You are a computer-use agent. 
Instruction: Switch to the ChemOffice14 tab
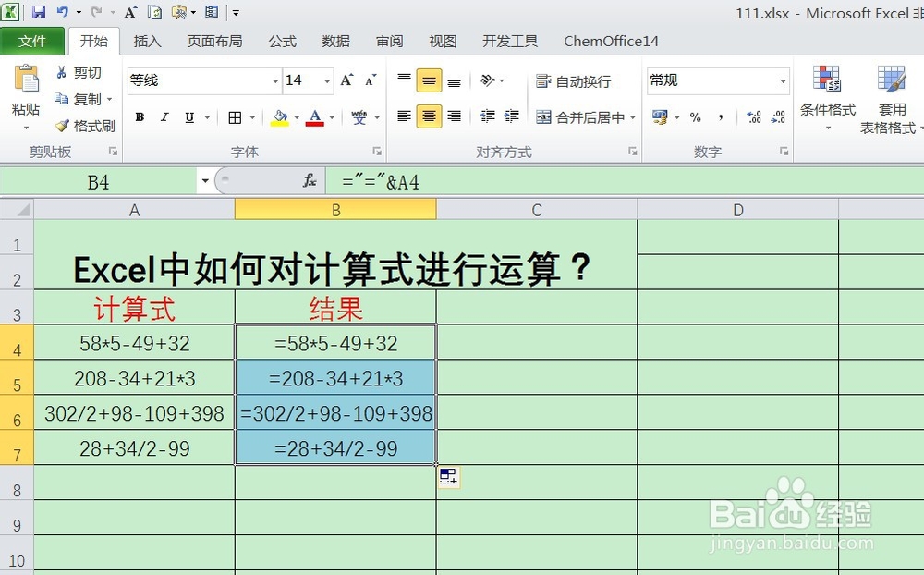coord(611,41)
